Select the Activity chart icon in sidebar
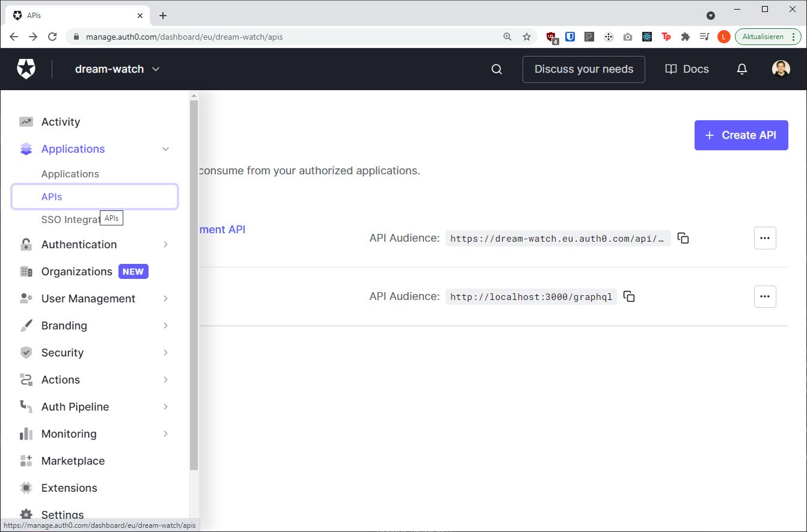The image size is (807, 532). pyautogui.click(x=26, y=121)
